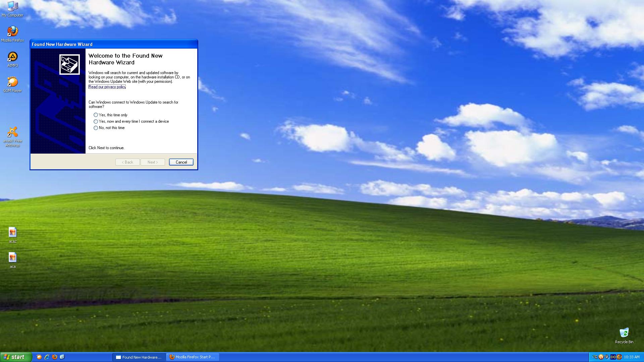Open the My Computer desktop icon

[12, 8]
